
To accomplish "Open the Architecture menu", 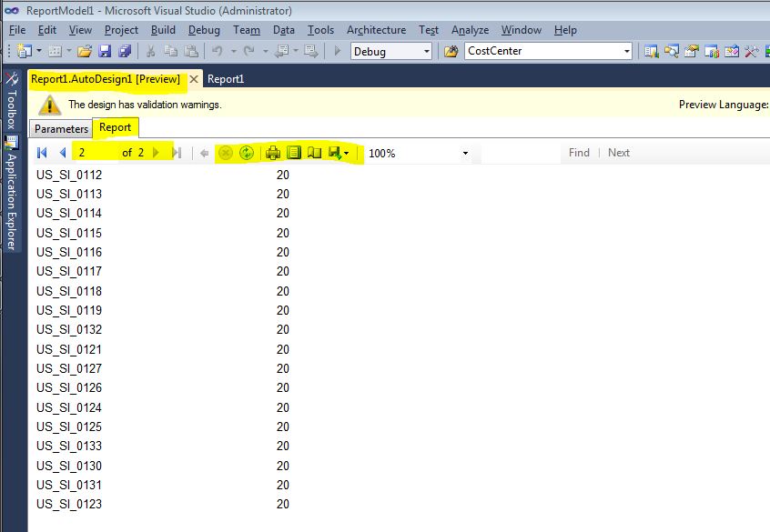I will pyautogui.click(x=376, y=29).
